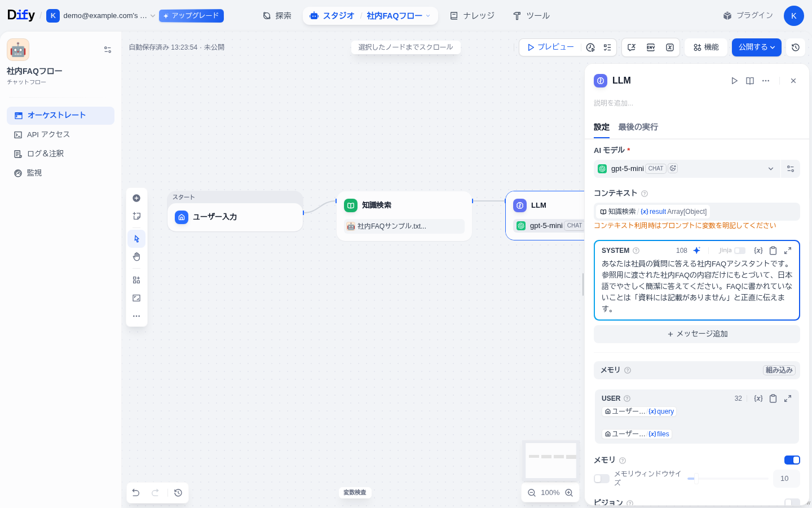Select オーケストレート in the sidebar

(60, 115)
